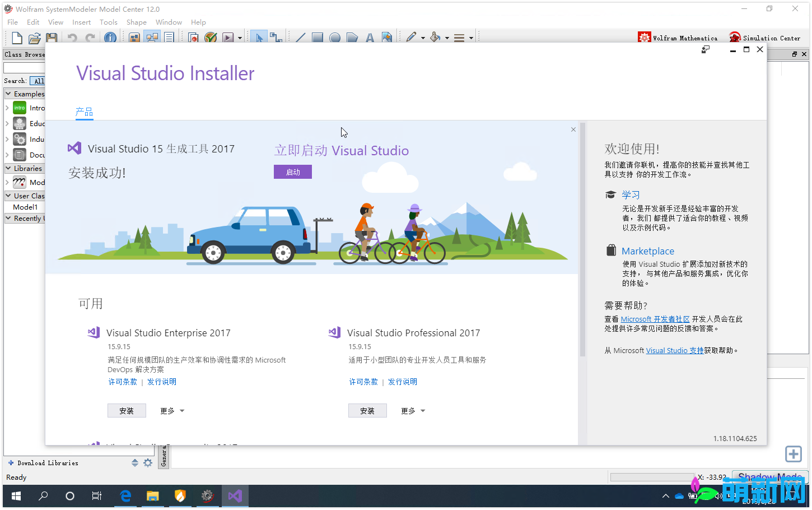
Task: Open 更多 dropdown for Professional 2017
Action: point(413,411)
